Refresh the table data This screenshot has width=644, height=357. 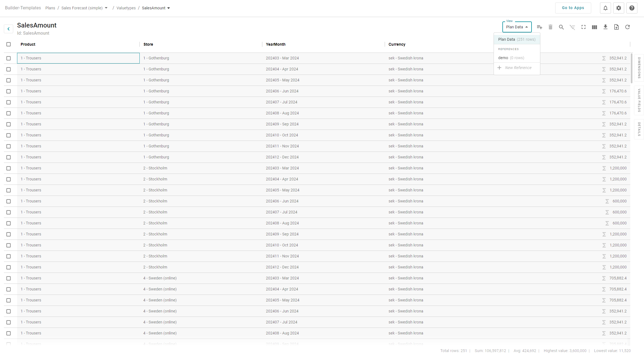tap(627, 27)
